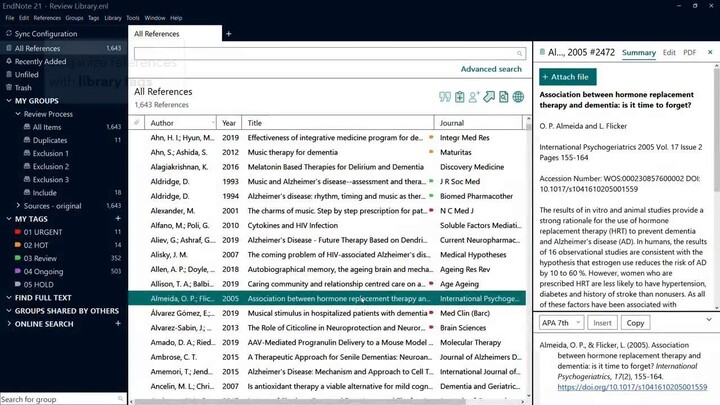Viewport: 720px width, 405px height.
Task: Click the Include group icon
Action: pyautogui.click(x=27, y=192)
